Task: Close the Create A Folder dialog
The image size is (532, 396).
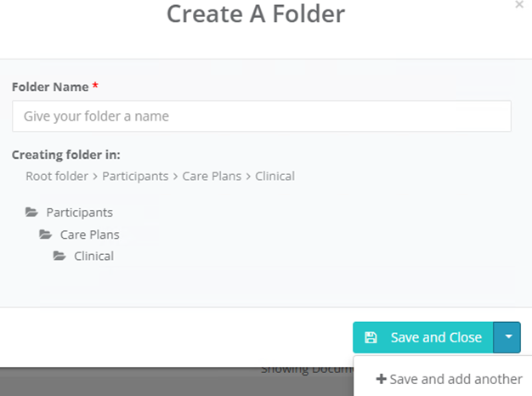Action: pos(519,5)
